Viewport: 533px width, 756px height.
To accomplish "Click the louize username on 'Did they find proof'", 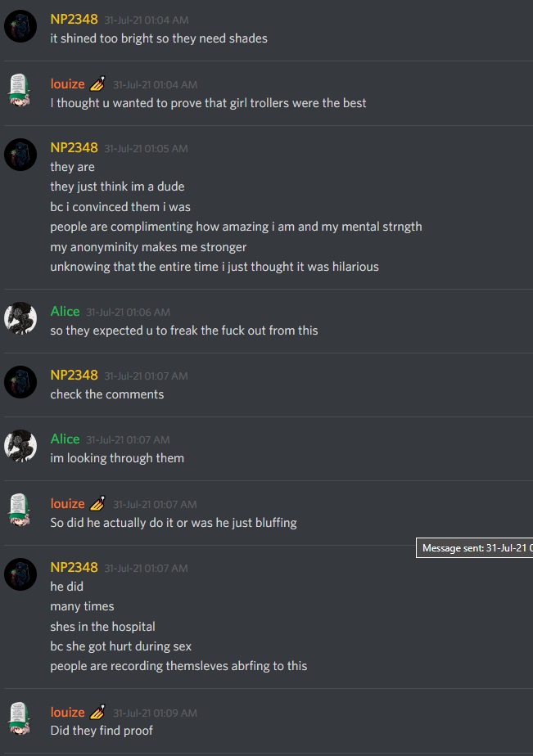I will (x=67, y=712).
